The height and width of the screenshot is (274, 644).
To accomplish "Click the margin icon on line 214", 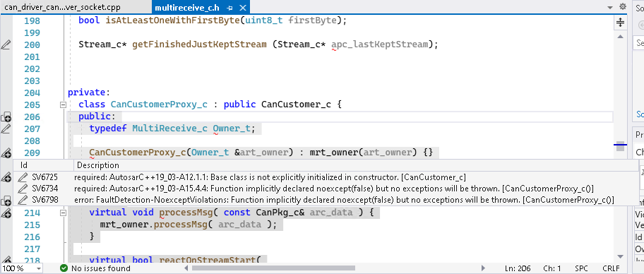I will pos(6,213).
